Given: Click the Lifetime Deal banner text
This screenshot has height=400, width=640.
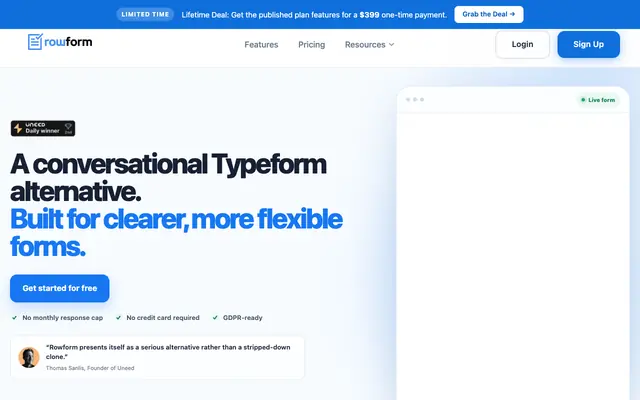Looking at the screenshot, I should [314, 15].
